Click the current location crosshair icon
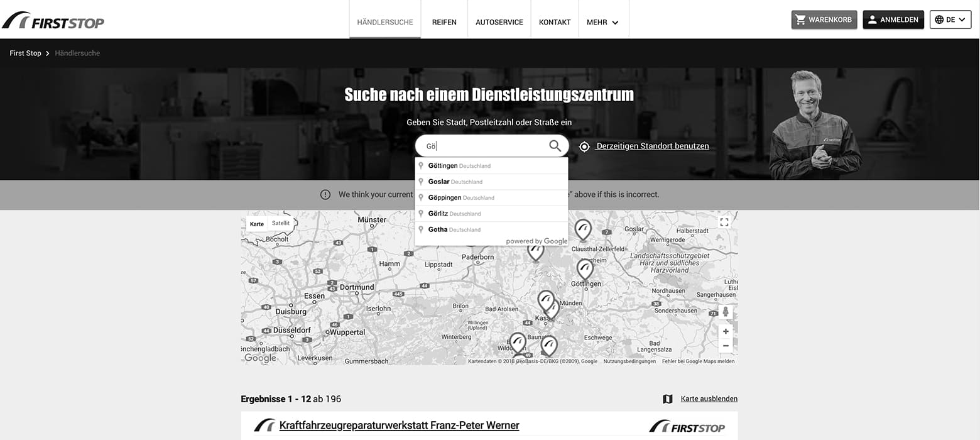 584,146
